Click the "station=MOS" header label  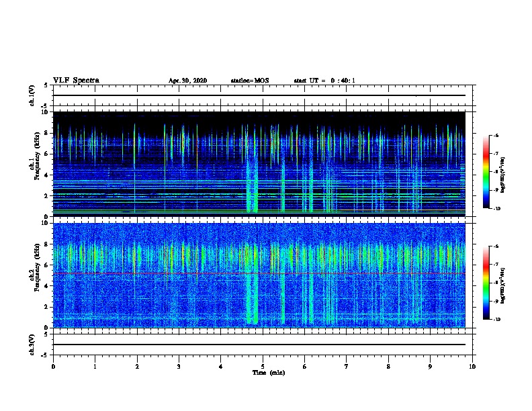click(250, 81)
